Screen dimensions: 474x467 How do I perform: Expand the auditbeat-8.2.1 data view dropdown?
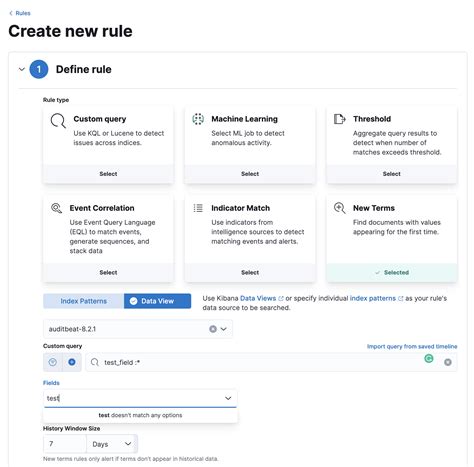tap(224, 329)
